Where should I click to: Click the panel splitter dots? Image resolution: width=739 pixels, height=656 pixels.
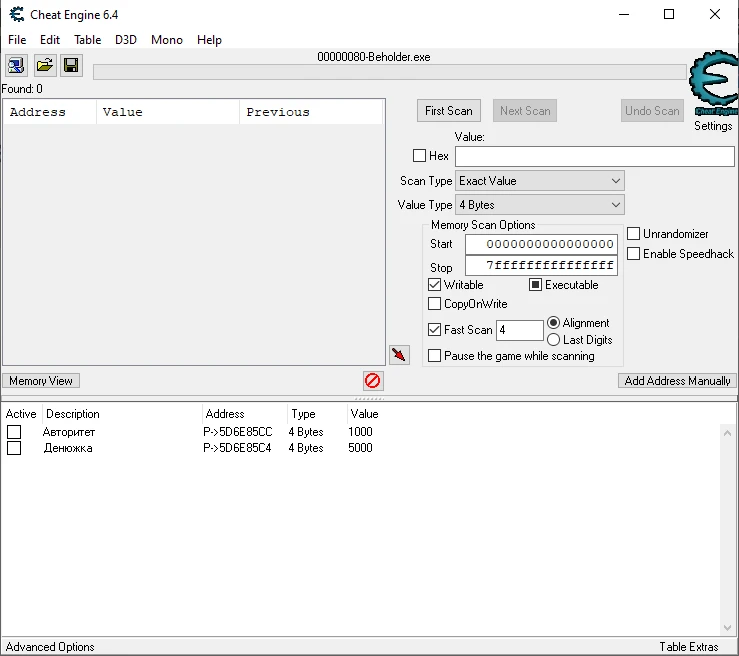369,399
